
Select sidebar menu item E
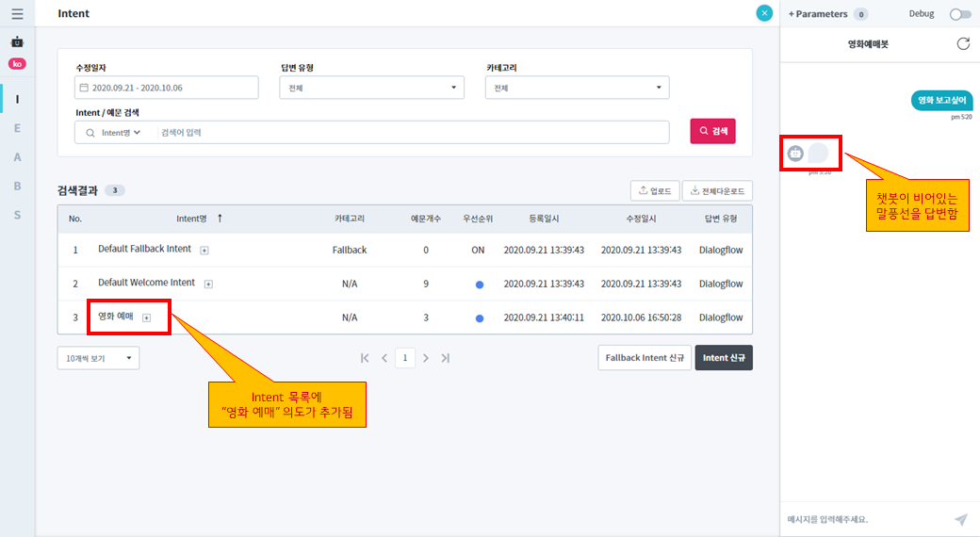tap(17, 128)
